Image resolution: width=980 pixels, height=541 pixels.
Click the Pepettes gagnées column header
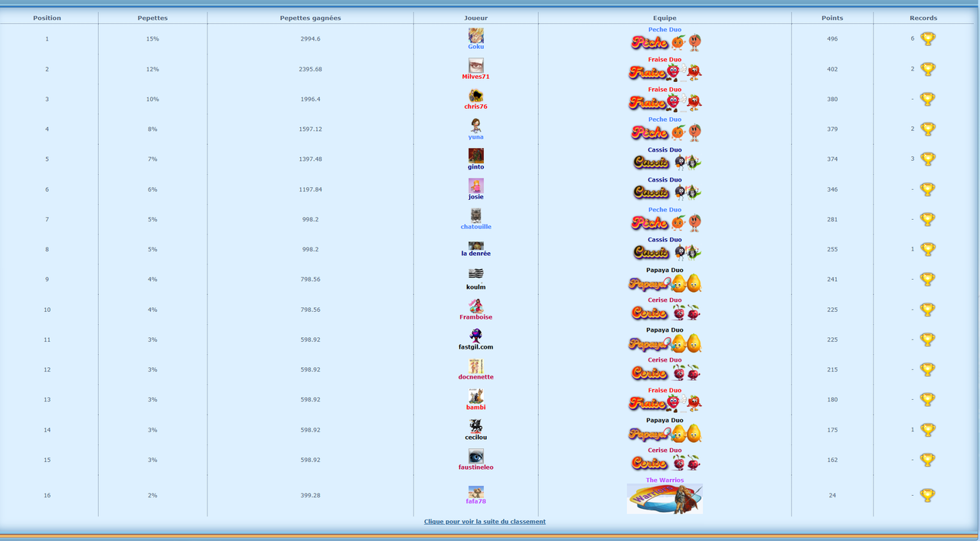coord(310,18)
